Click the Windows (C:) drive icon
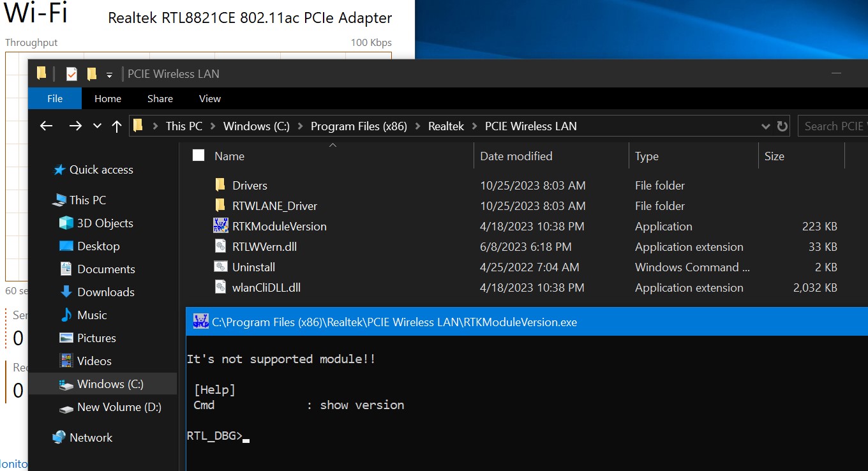The height and width of the screenshot is (471, 868). (x=66, y=385)
